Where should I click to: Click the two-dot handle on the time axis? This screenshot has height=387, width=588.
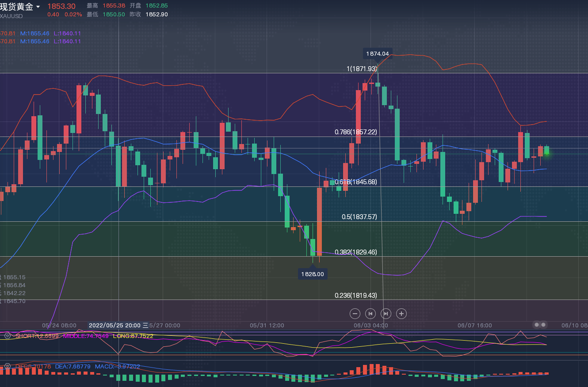pos(540,325)
